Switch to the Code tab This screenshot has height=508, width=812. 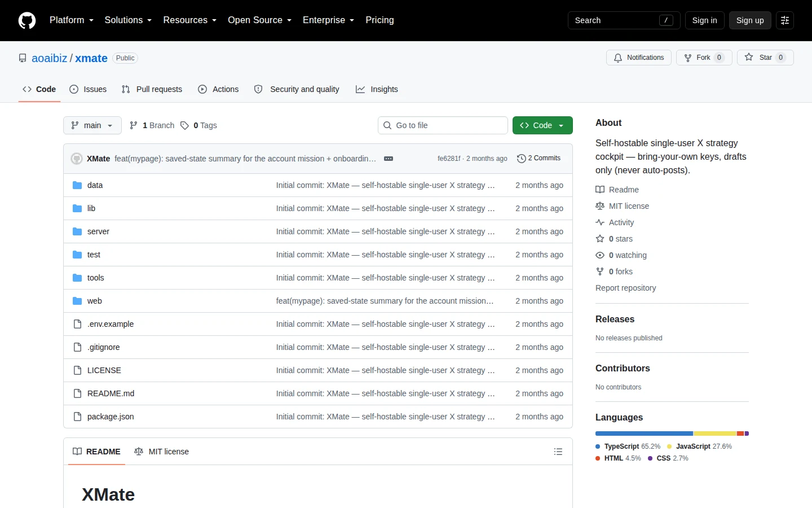click(39, 89)
